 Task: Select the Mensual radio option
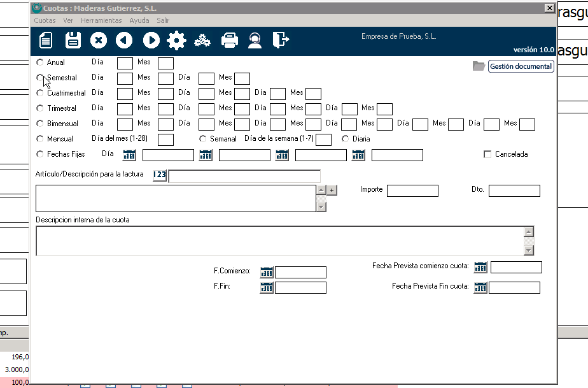(x=40, y=139)
